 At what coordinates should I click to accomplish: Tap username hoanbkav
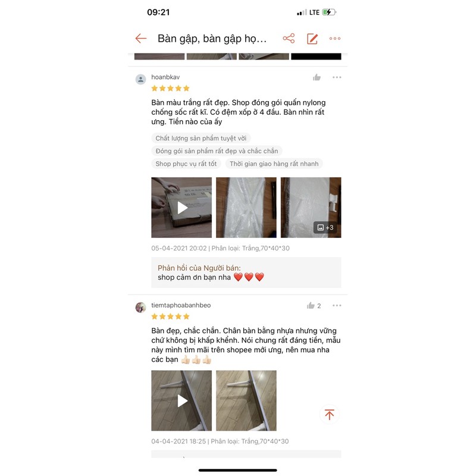pos(165,77)
